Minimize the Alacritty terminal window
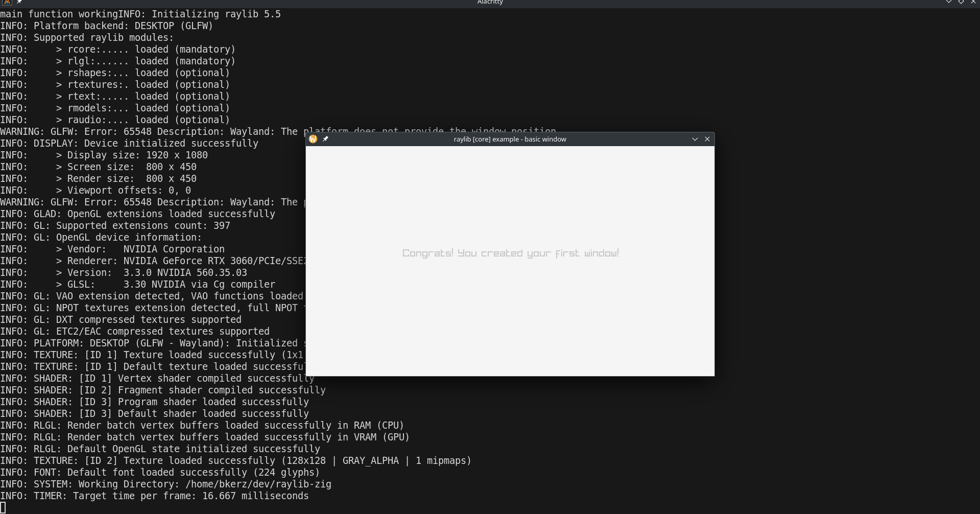The image size is (980, 514). click(949, 2)
